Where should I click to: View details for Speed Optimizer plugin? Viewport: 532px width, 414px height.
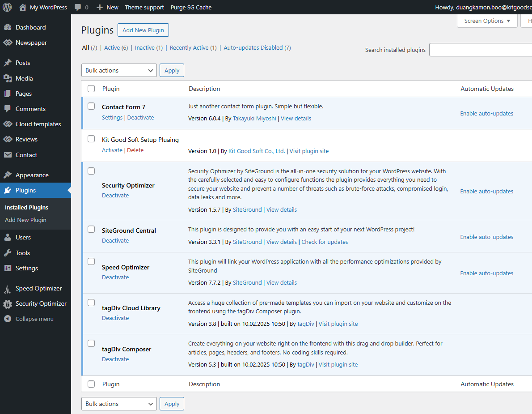point(282,283)
